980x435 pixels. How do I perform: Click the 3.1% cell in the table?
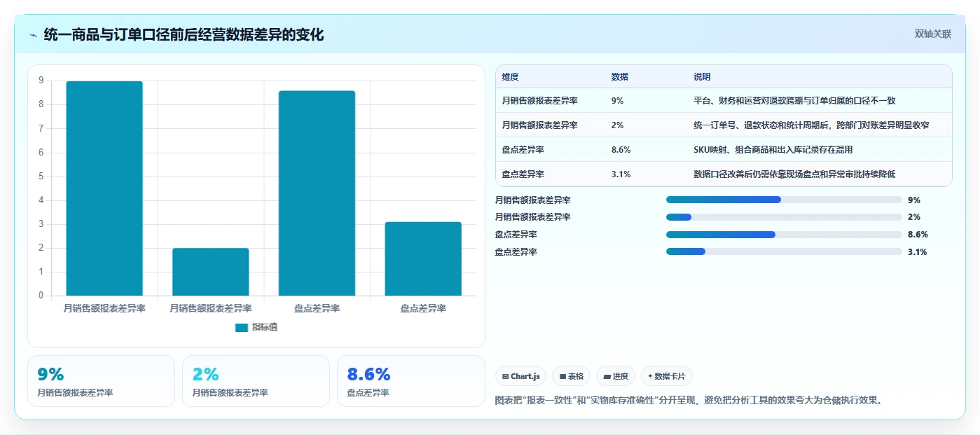621,174
